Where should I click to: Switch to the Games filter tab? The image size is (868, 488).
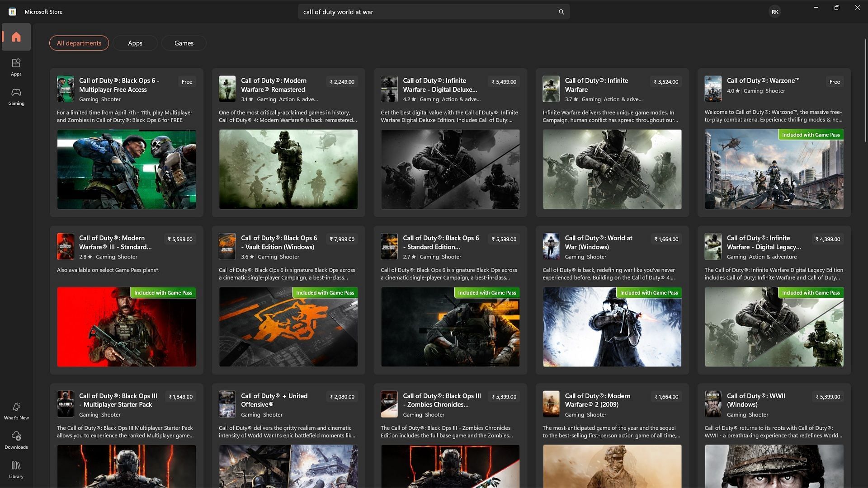point(184,43)
